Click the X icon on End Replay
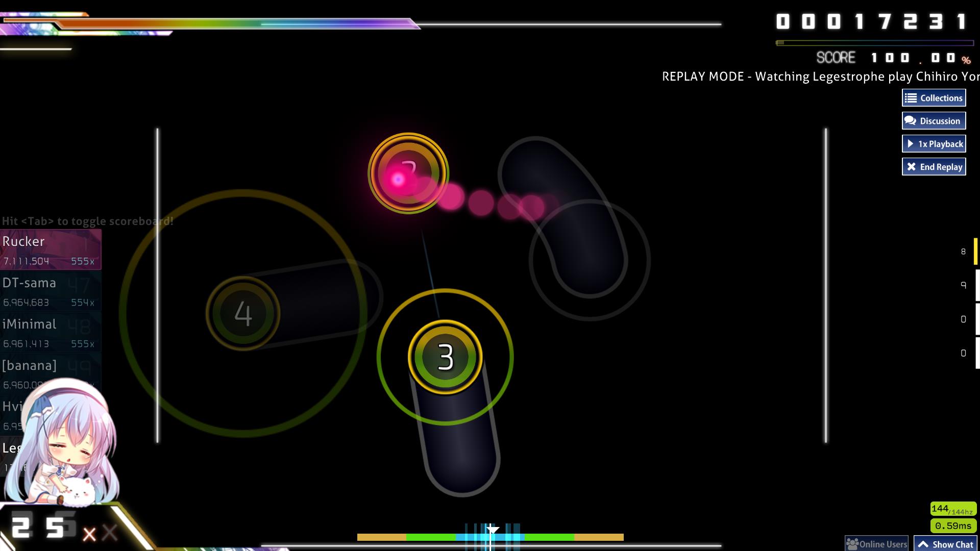980x551 pixels. click(x=911, y=167)
